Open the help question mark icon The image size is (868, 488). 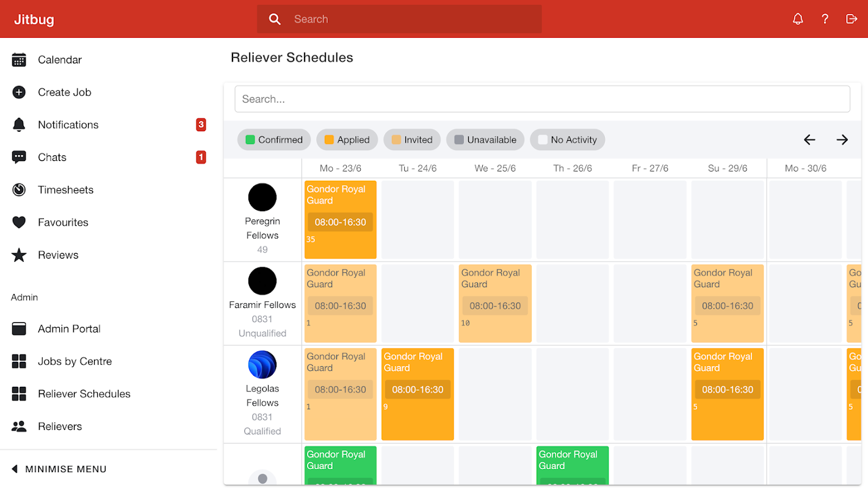[x=825, y=19]
